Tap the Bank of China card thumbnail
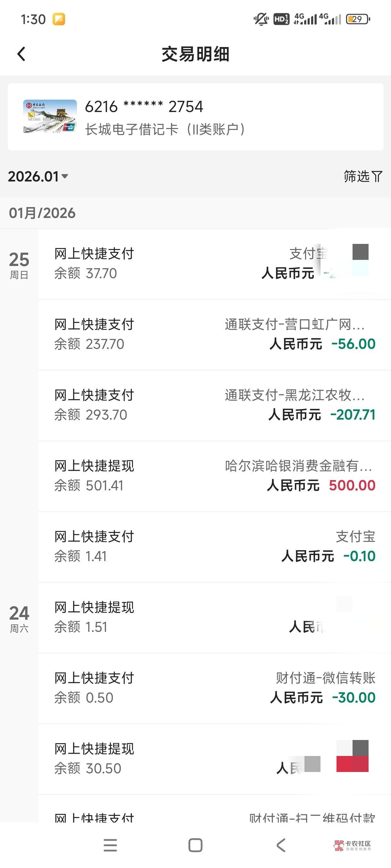 tap(50, 116)
